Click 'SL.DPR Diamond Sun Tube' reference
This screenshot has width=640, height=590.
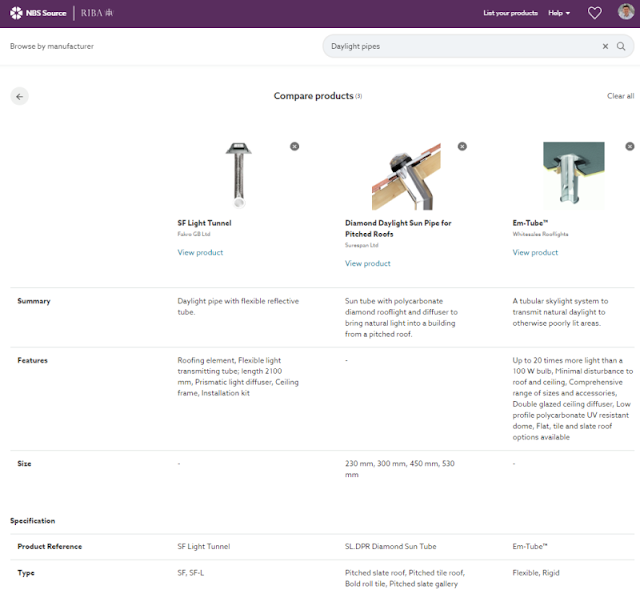[x=391, y=546]
